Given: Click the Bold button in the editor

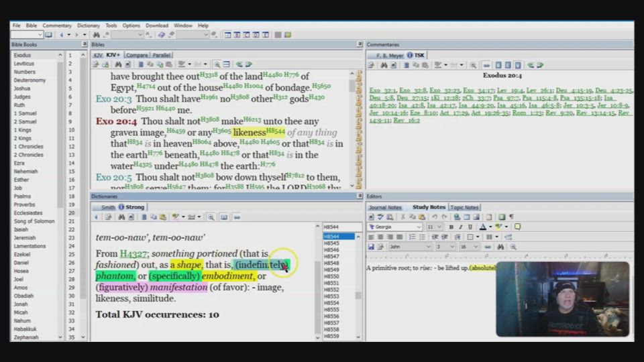Looking at the screenshot, I should 451,227.
